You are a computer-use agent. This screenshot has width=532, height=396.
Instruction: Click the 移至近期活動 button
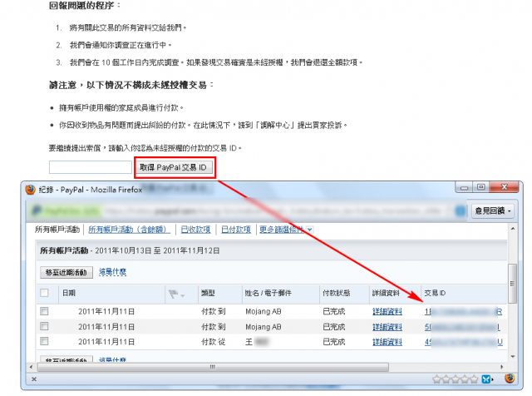(x=66, y=272)
